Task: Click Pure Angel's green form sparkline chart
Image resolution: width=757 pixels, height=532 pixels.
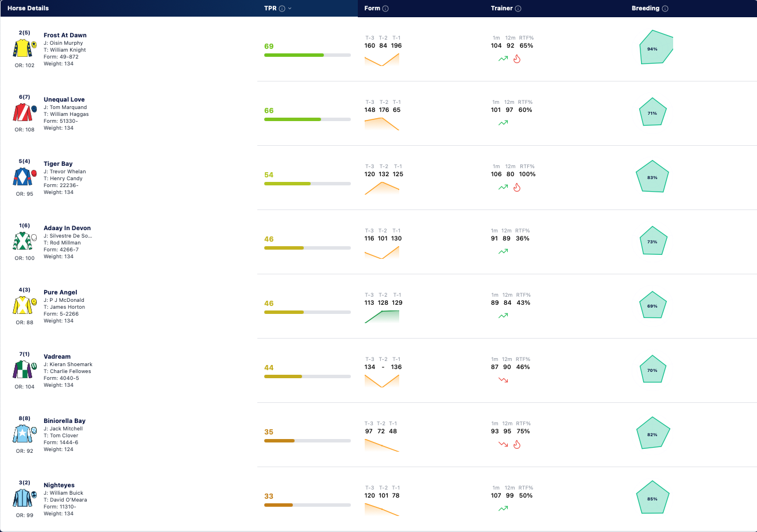Action: (382, 317)
